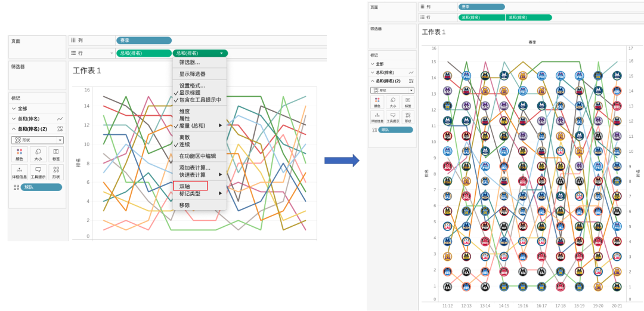
Task: Click first 总和(排名) pill on left rows shelf
Action: [x=144, y=53]
